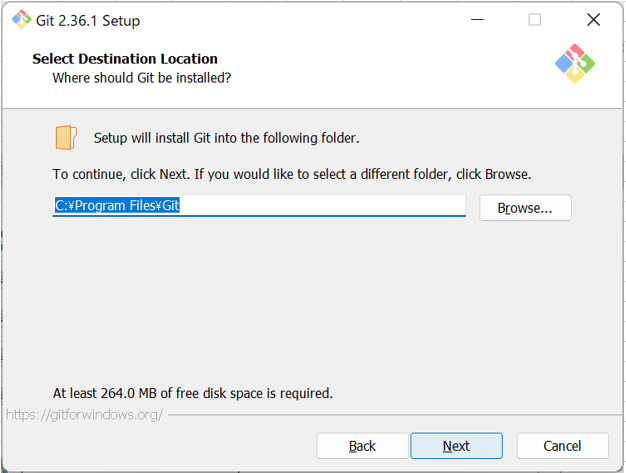Minimize the Git Setup window
This screenshot has width=626, height=473.
click(x=477, y=20)
